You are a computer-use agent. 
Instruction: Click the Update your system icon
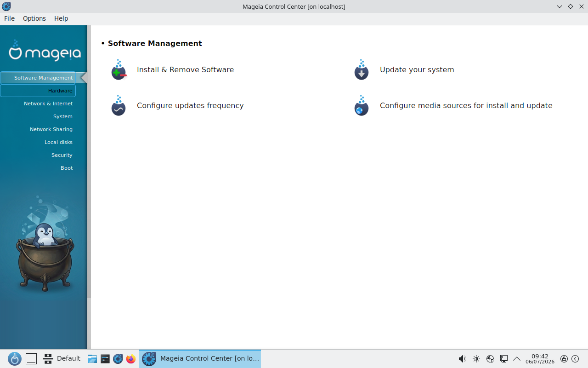(362, 70)
